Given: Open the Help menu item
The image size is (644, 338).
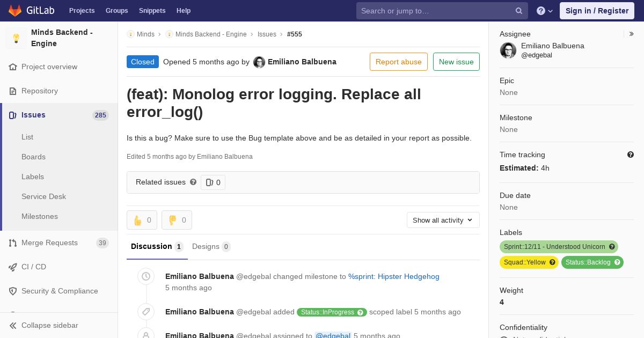Looking at the screenshot, I should tap(184, 11).
